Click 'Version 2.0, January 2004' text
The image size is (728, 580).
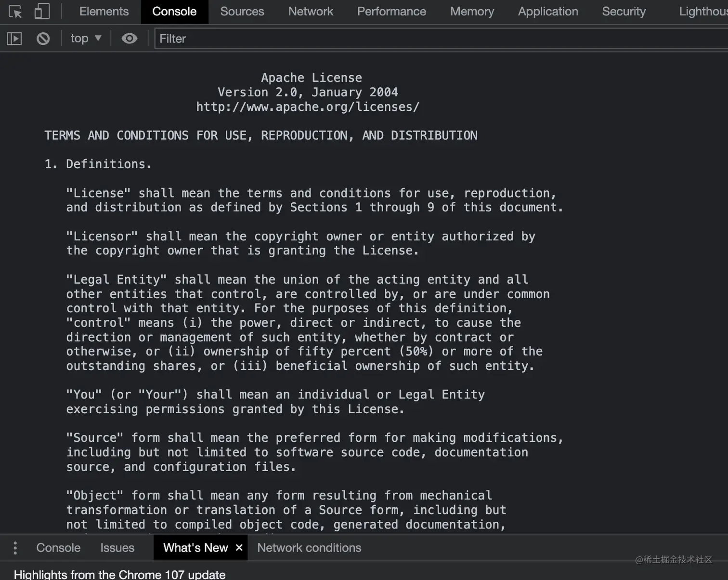coord(308,92)
